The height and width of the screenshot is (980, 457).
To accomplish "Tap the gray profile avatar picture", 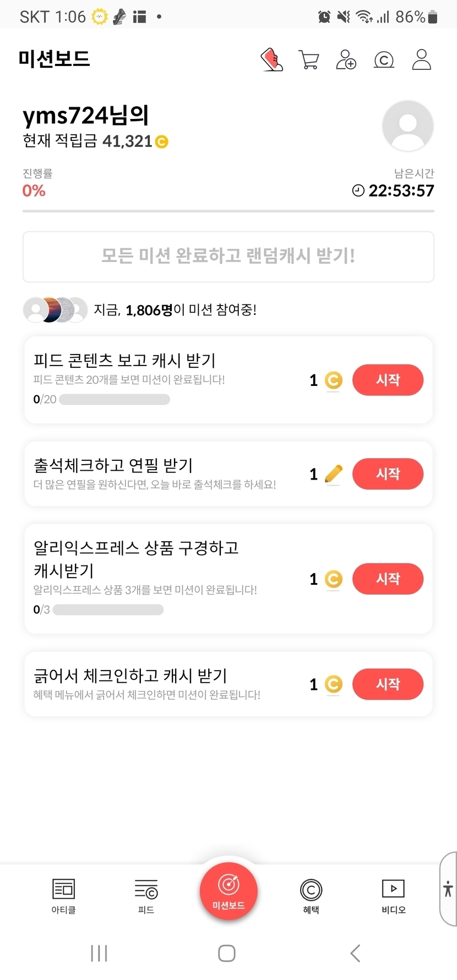I will point(407,126).
